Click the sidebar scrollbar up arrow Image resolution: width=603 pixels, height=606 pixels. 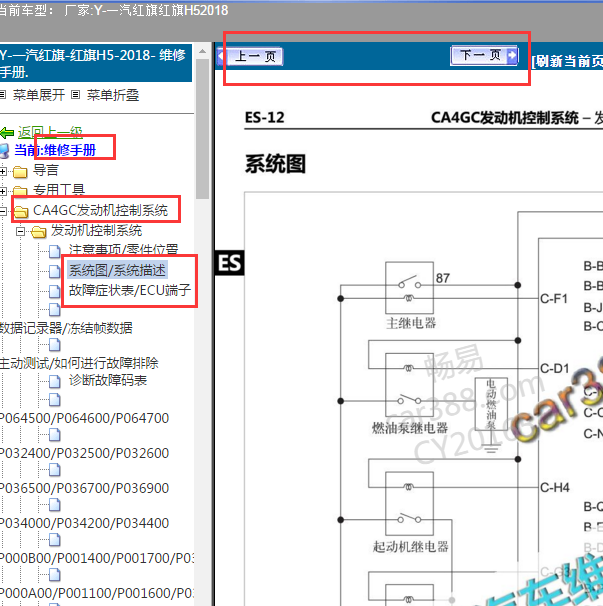coord(202,51)
